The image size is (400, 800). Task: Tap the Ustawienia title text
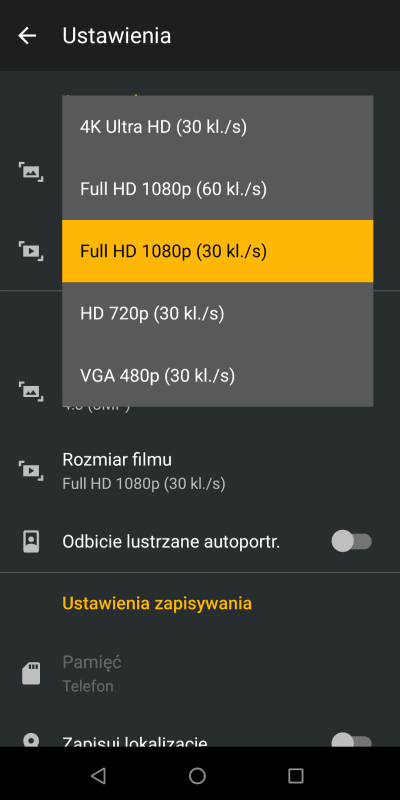tap(116, 36)
